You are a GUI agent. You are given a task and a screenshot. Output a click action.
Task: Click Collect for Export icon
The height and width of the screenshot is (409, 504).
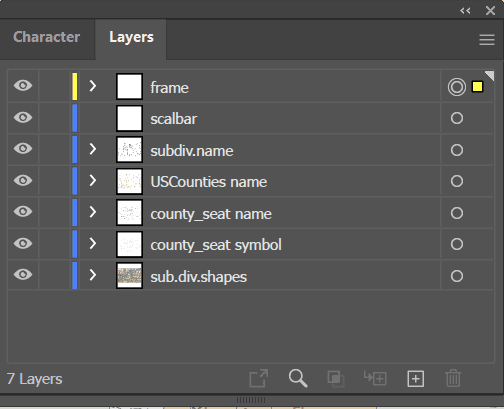pyautogui.click(x=259, y=378)
